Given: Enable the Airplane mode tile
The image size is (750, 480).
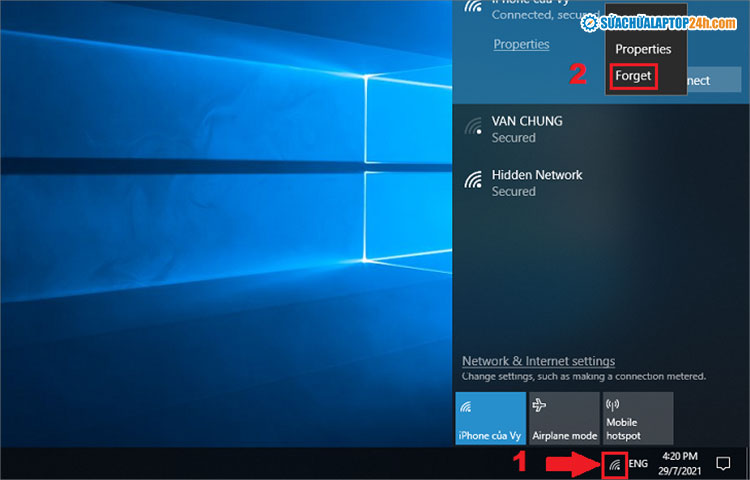Looking at the screenshot, I should coord(563,418).
